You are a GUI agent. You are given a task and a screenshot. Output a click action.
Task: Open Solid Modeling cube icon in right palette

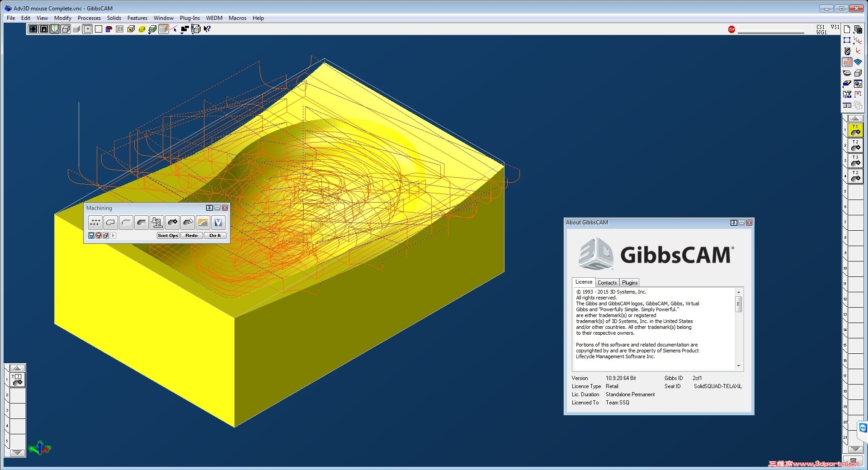[x=858, y=73]
